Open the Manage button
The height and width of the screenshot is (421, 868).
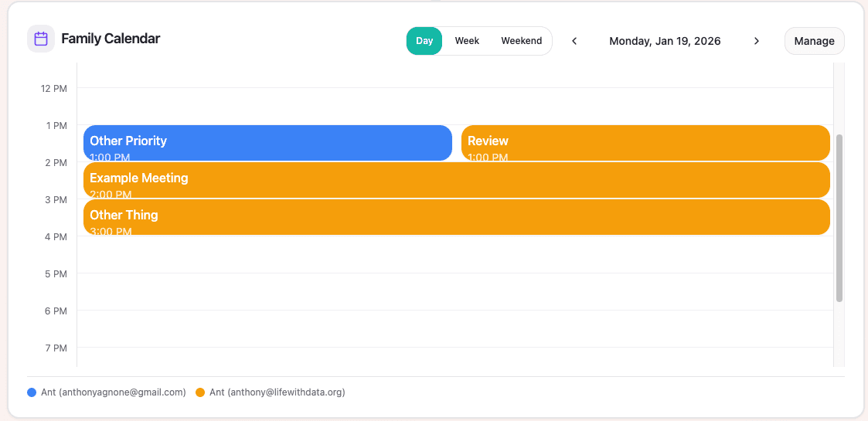(x=814, y=41)
